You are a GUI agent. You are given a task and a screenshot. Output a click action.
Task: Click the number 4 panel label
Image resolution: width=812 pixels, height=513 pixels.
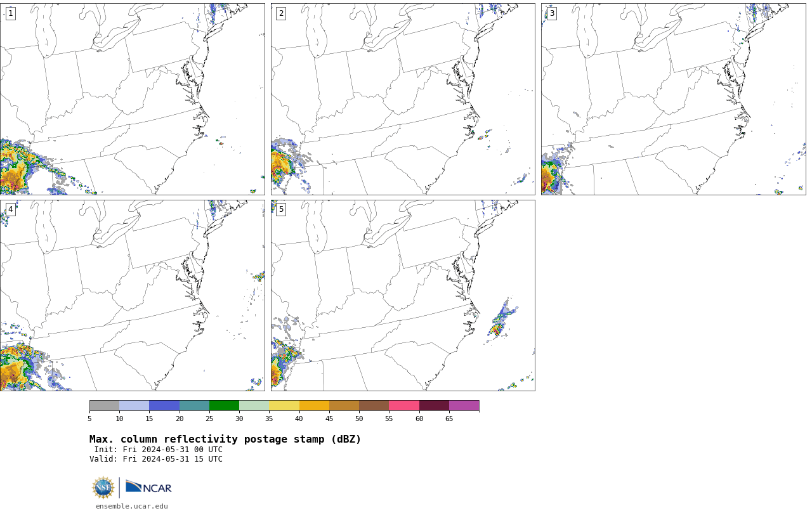(10, 209)
